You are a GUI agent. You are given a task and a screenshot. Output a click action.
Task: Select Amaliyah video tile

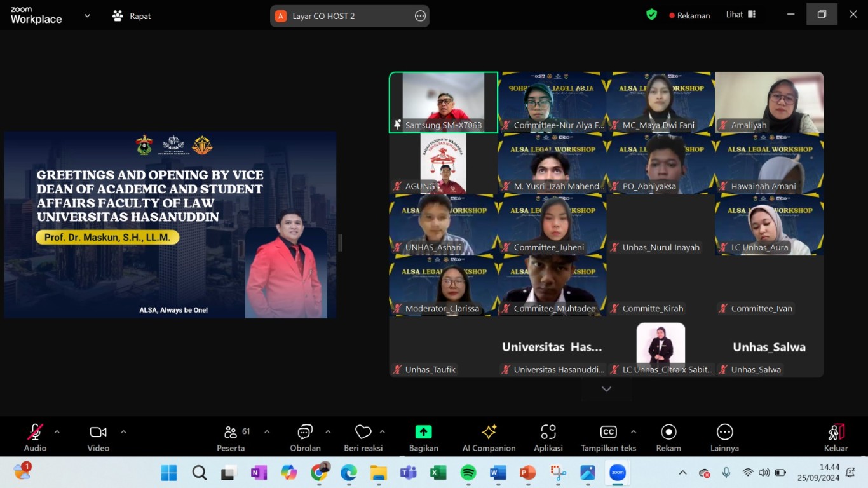(x=769, y=102)
